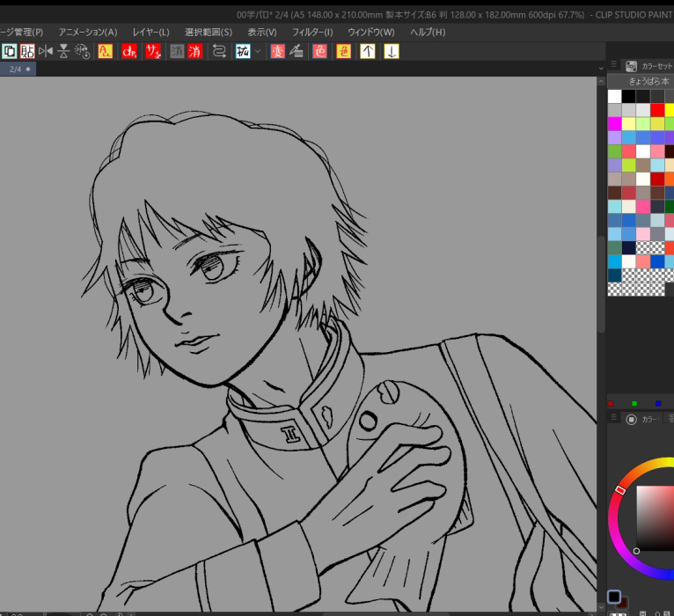The image size is (674, 616).
Task: Click the red サ icon
Action: tap(153, 52)
